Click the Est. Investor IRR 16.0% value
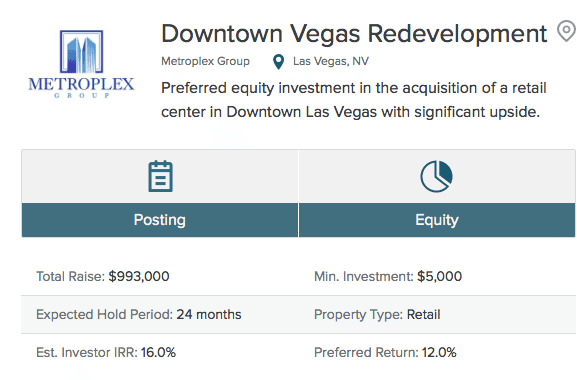 click(158, 352)
